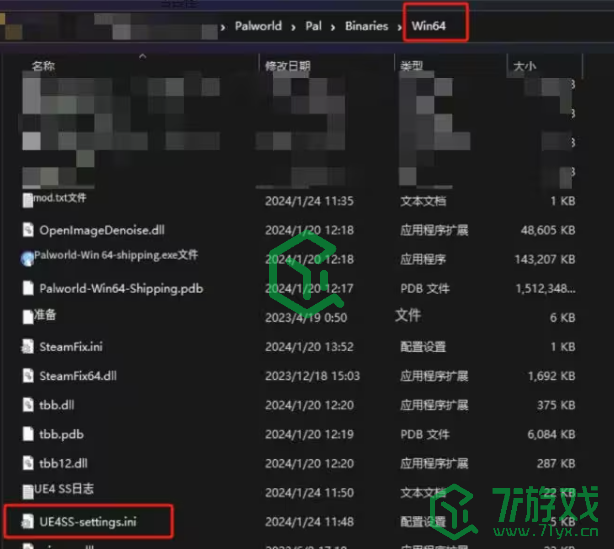Sort files by the 名称 column header
This screenshot has width=614, height=549.
[44, 66]
